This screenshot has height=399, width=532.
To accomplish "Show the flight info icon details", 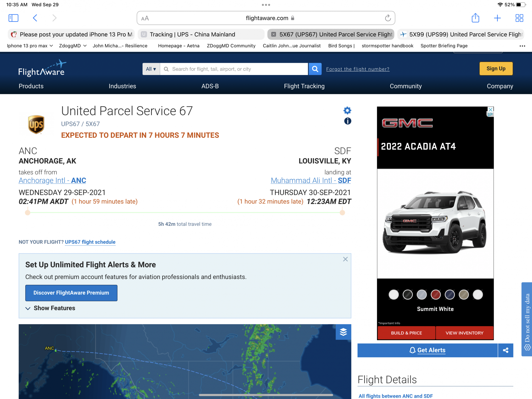I will tap(348, 121).
